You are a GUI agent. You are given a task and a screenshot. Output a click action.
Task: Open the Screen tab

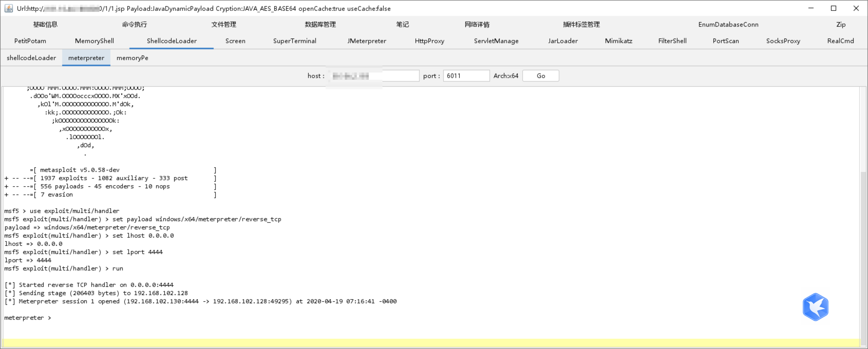tap(235, 41)
